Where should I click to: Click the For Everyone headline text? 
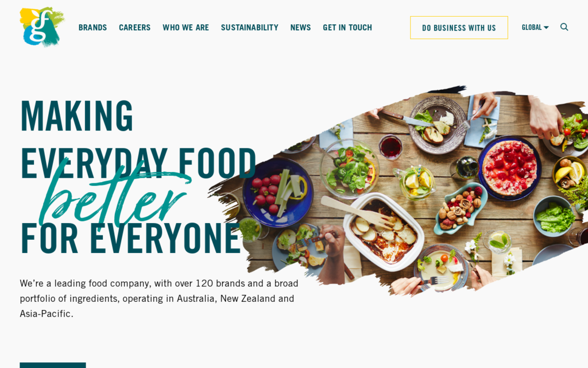click(130, 239)
